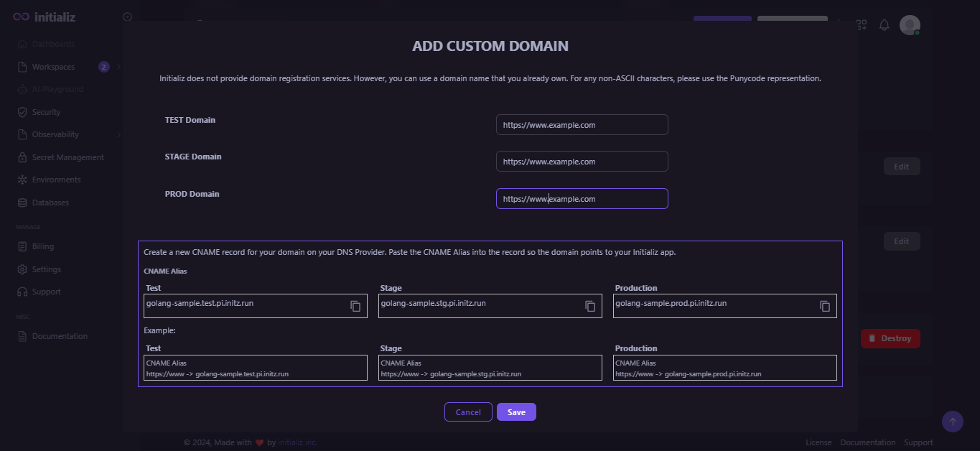
Task: Click the Test example CNAME box
Action: [x=256, y=368]
